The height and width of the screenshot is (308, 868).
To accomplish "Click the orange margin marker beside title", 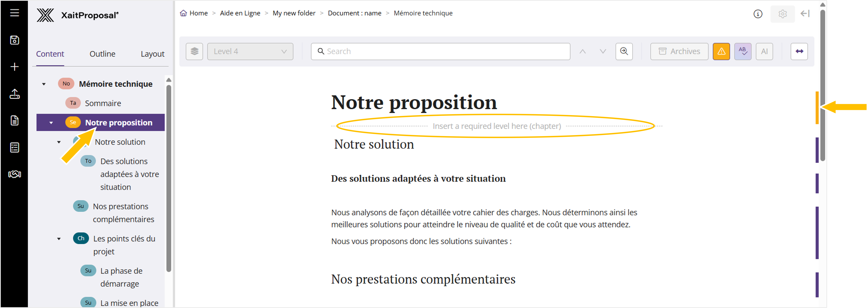I will click(817, 108).
